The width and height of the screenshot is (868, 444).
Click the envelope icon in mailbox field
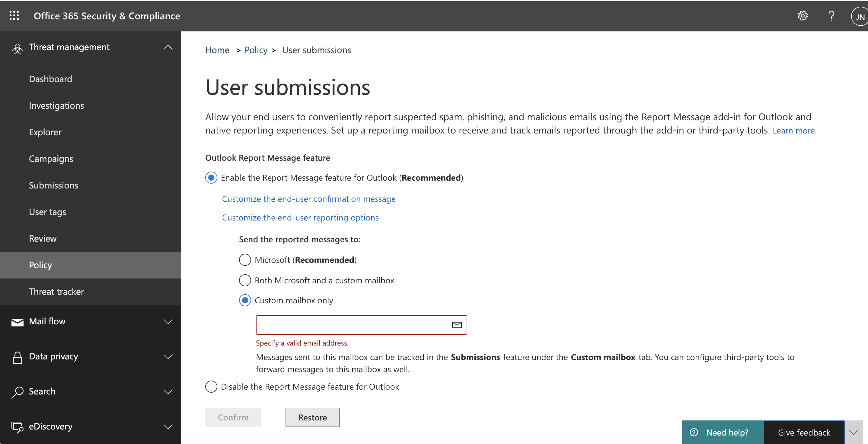coord(456,325)
